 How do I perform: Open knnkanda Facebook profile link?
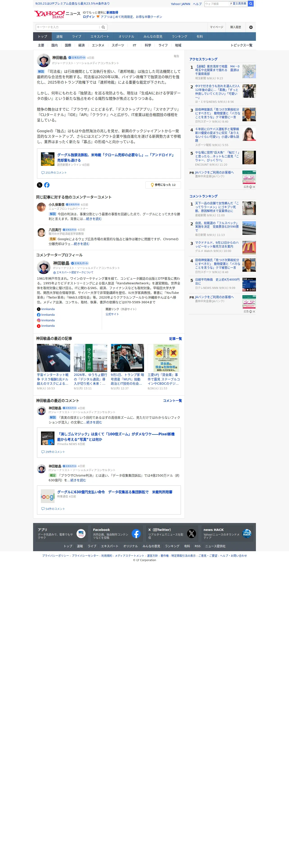[46, 315]
